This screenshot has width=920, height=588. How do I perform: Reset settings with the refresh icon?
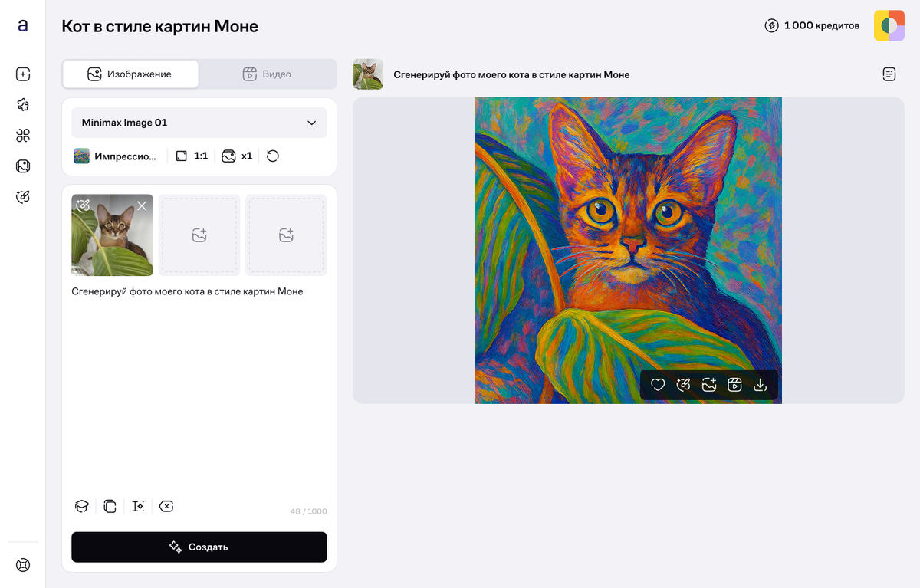point(273,156)
